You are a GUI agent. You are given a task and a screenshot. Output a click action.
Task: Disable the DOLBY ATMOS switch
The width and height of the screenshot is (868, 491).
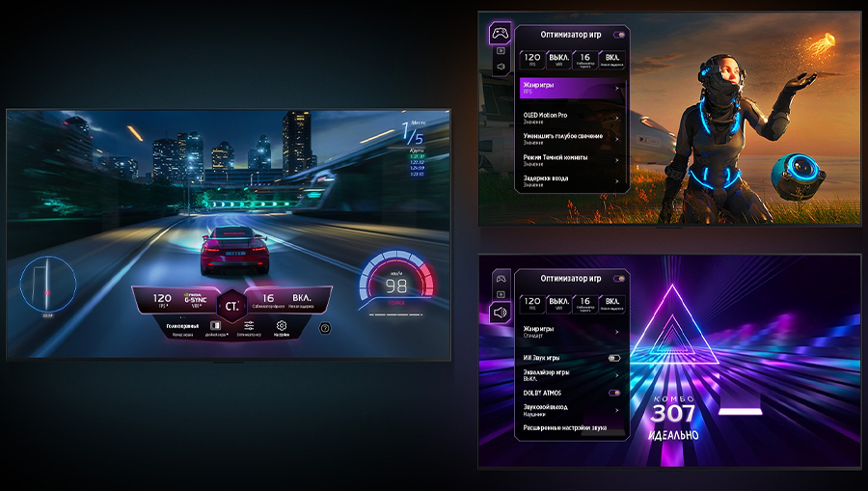(x=613, y=393)
